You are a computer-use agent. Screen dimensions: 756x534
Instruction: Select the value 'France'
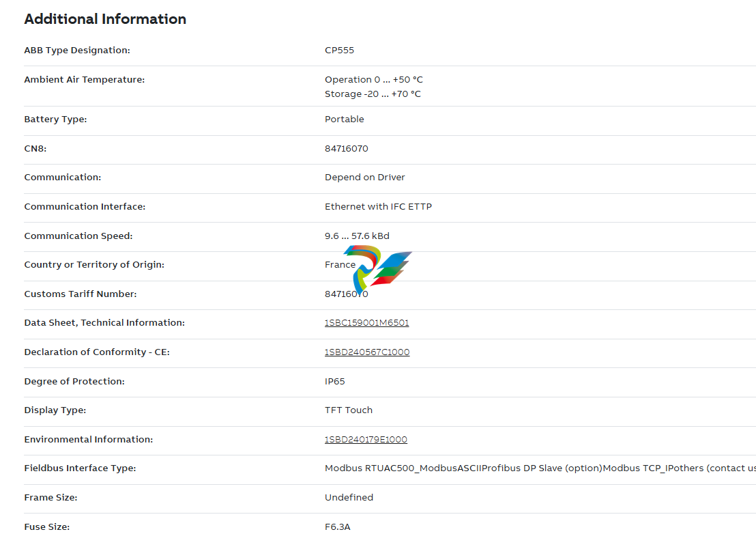[340, 264]
